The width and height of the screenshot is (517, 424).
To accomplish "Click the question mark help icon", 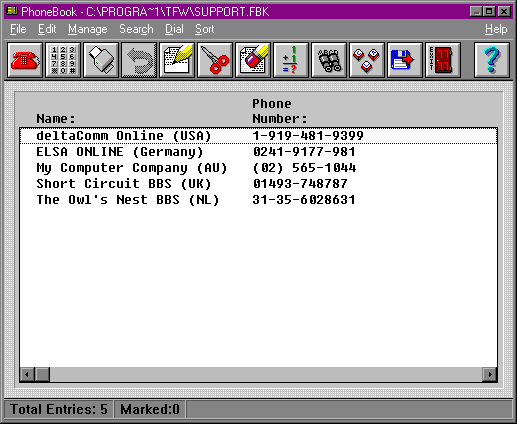I will click(492, 60).
